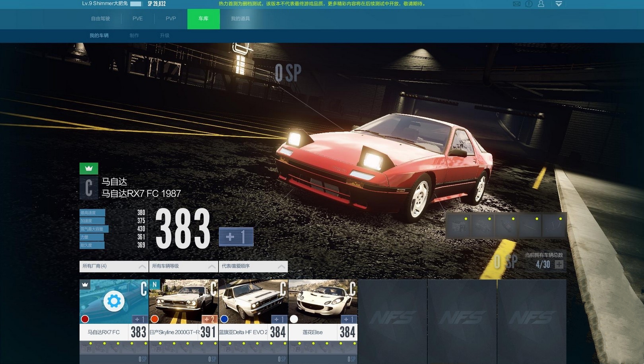Click the +1 badge on 马自达RX7 FC card
Screen dimensions: 644x364
point(140,319)
